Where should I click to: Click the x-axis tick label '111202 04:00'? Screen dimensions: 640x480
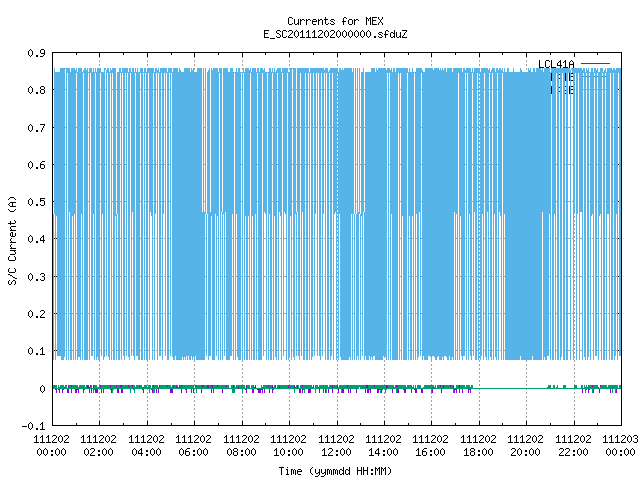(146, 446)
